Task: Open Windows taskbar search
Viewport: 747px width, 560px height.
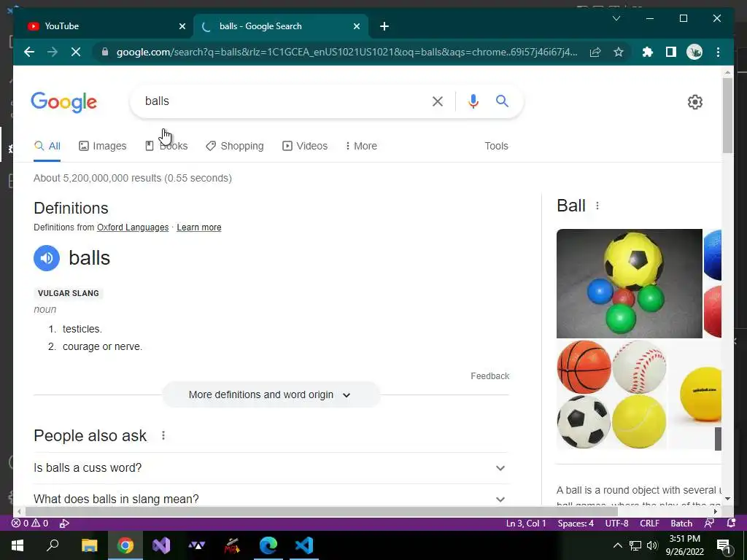Action: pyautogui.click(x=53, y=545)
